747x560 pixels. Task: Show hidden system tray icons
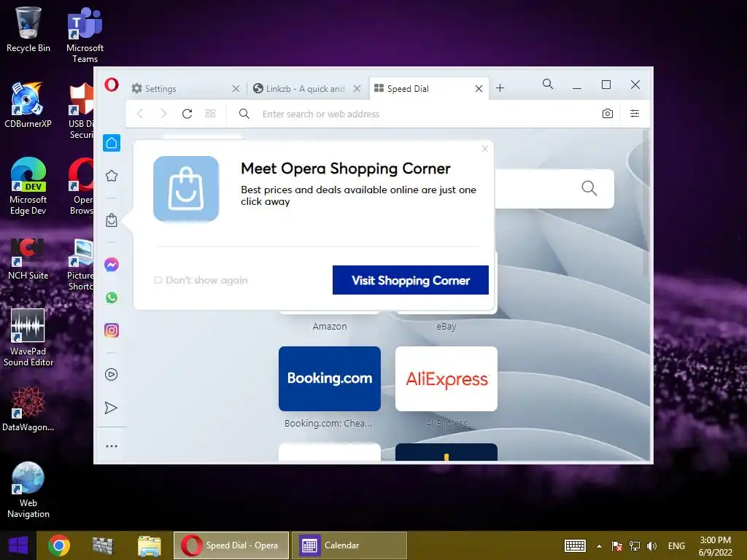click(x=599, y=546)
